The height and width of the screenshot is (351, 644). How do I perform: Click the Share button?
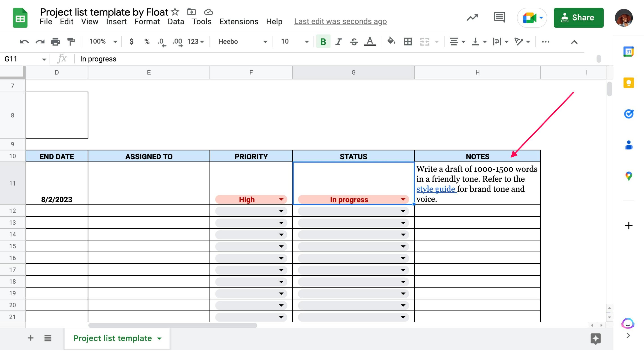point(578,17)
